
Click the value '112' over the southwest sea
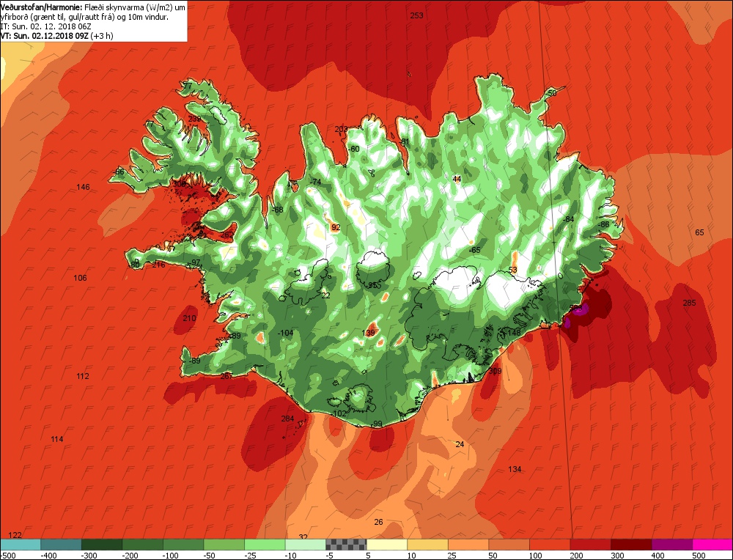(83, 376)
